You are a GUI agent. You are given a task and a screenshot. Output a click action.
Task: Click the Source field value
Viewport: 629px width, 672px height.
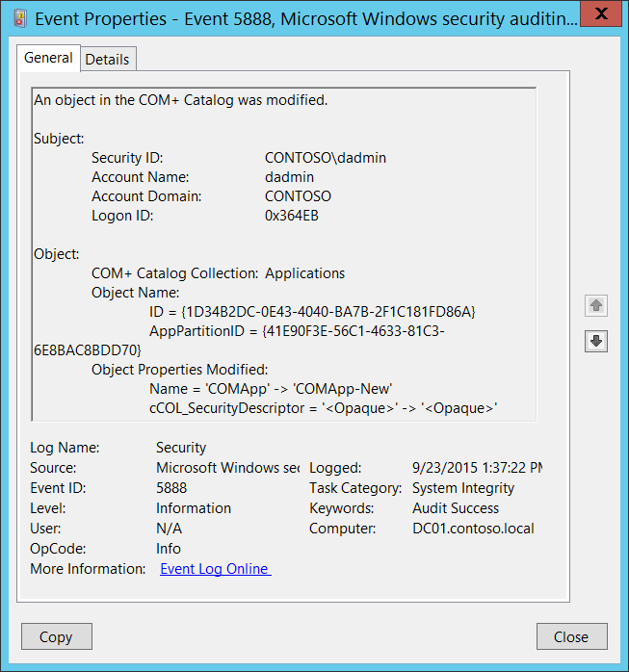pos(227,468)
